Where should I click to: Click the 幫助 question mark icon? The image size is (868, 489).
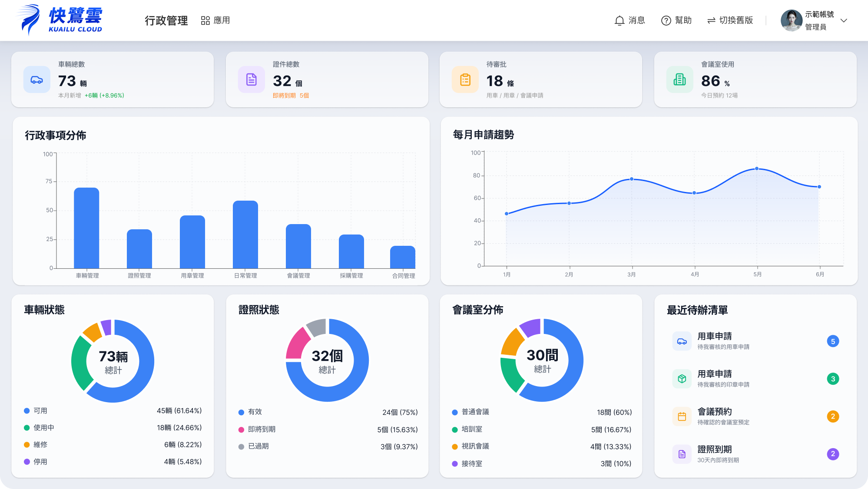[666, 20]
